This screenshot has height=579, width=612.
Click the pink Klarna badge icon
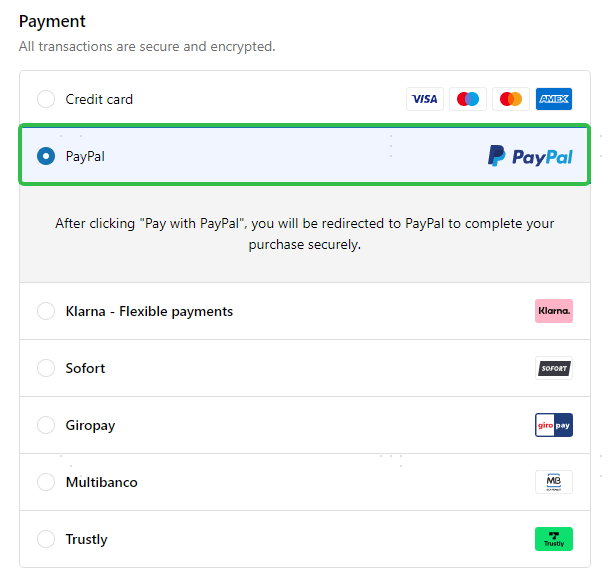tap(554, 311)
